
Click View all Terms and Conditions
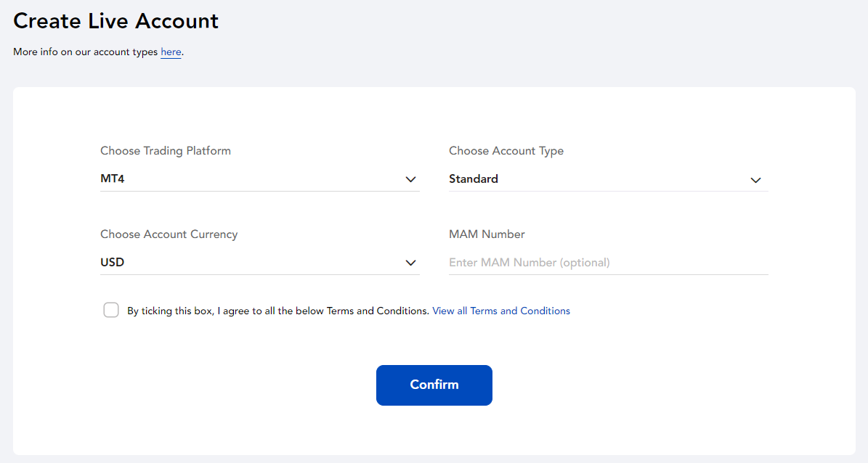point(500,311)
